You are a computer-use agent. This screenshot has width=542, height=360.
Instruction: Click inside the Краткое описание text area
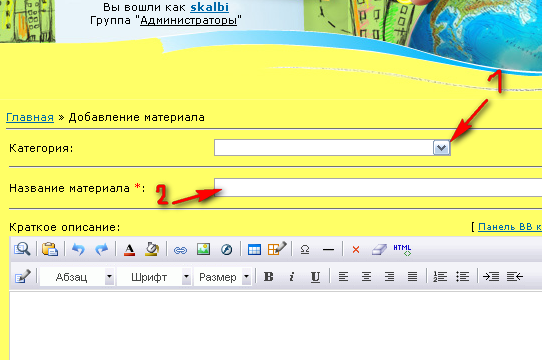point(276,326)
